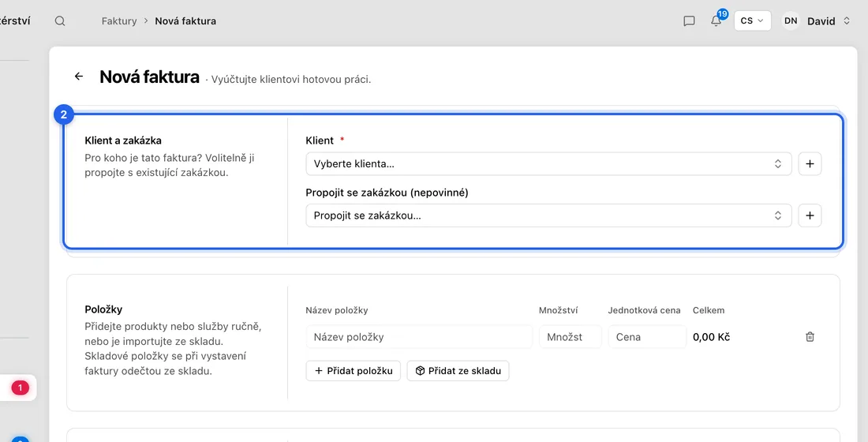Viewport: 868px width, 442px height.
Task: Click the Klient a zakázka heading
Action: point(123,140)
